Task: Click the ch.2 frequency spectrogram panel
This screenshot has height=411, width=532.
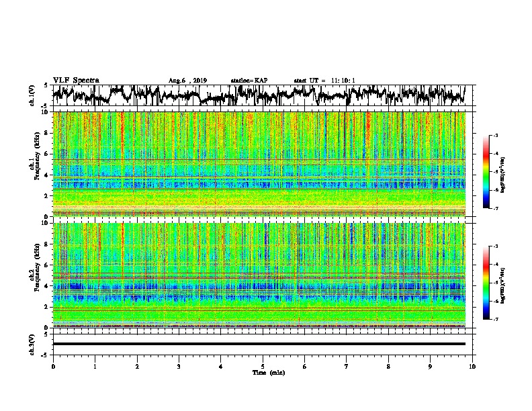Action: tap(259, 275)
